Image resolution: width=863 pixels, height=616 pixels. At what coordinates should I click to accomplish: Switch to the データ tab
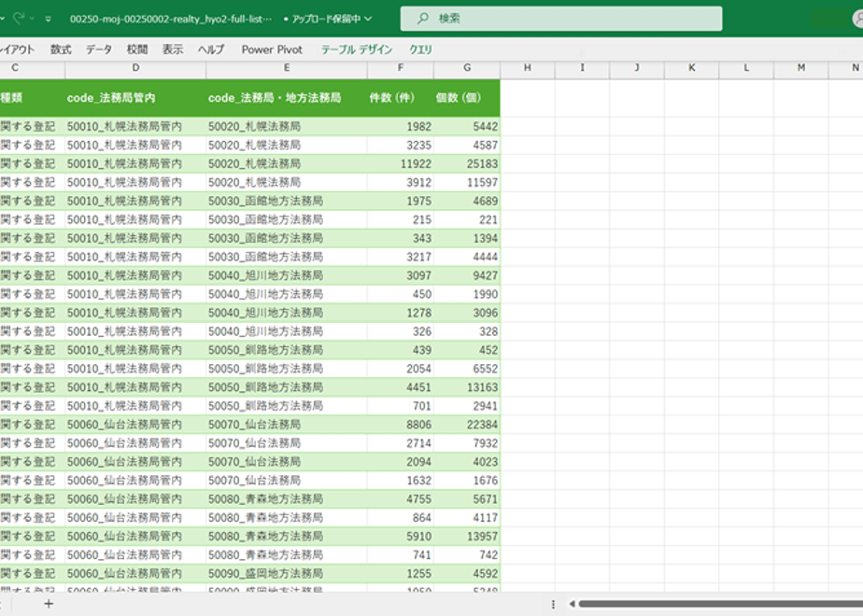coord(98,49)
